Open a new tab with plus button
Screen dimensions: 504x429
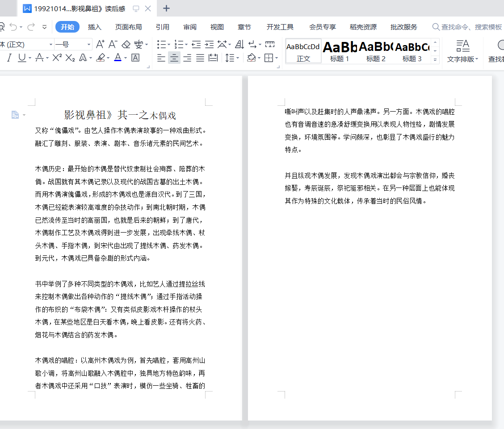point(166,8)
